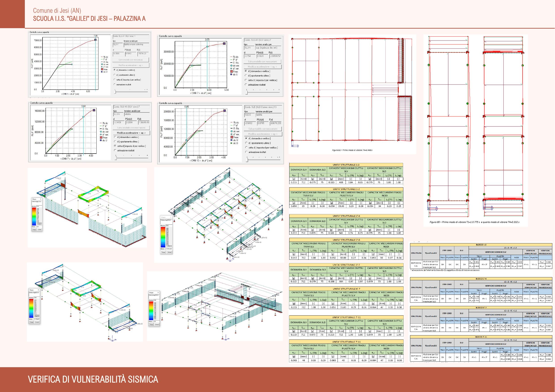The image size is (555, 392).
Task: Click 'Figura 82 – Primo modo di vibrare' caption
Action: (x=352, y=150)
